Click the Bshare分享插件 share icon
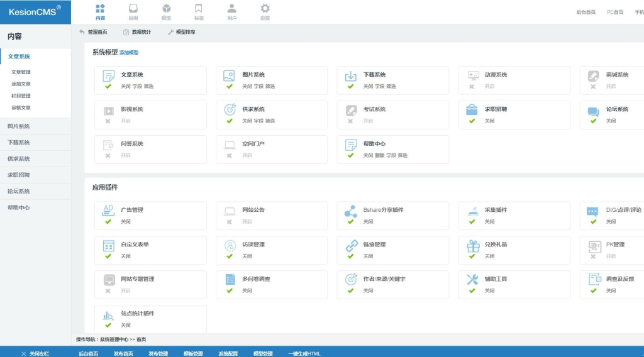644x357 pixels. (350, 212)
